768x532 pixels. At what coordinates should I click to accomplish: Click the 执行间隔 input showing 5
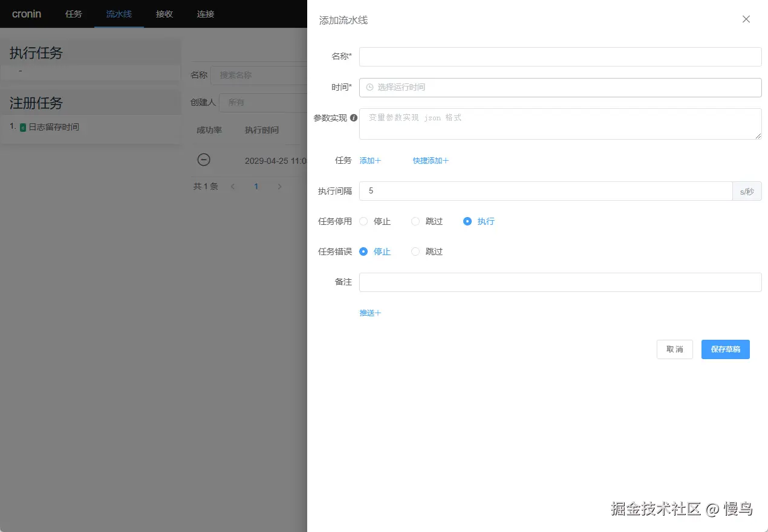point(545,191)
